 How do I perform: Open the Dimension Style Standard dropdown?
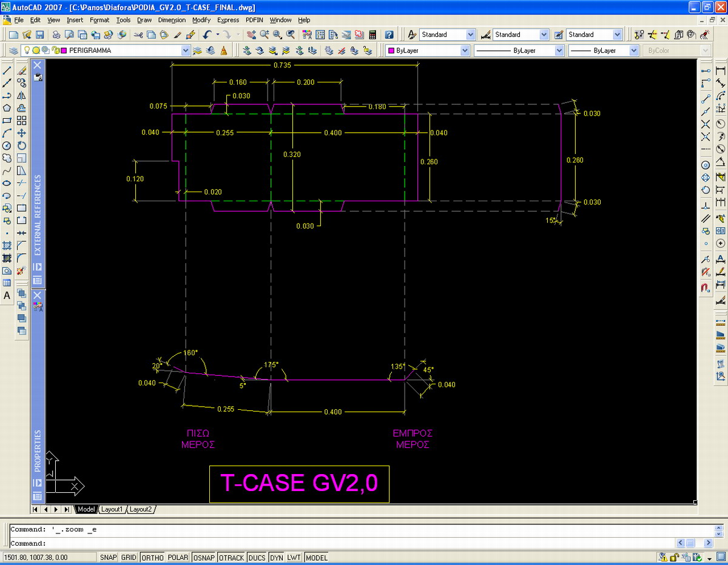544,35
